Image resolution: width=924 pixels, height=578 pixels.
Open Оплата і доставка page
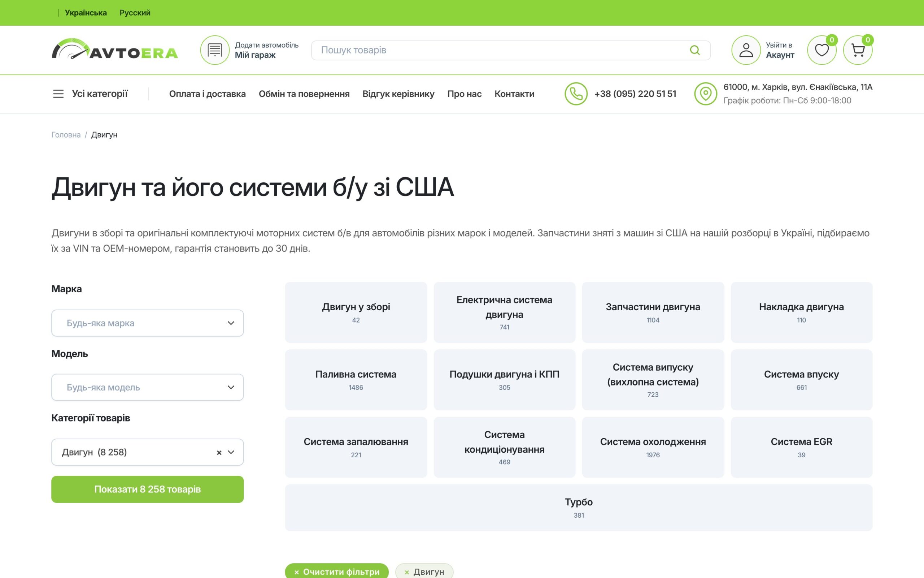click(207, 94)
